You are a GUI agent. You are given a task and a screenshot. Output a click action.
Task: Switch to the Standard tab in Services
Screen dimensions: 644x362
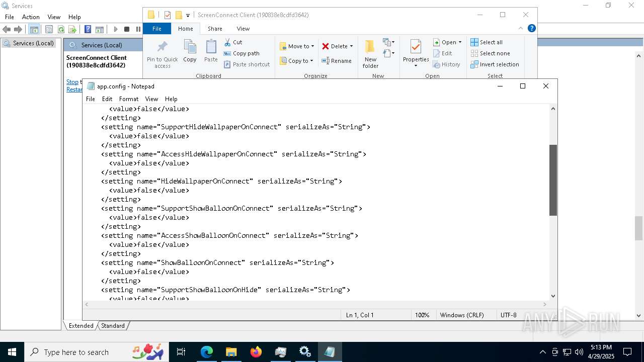113,326
